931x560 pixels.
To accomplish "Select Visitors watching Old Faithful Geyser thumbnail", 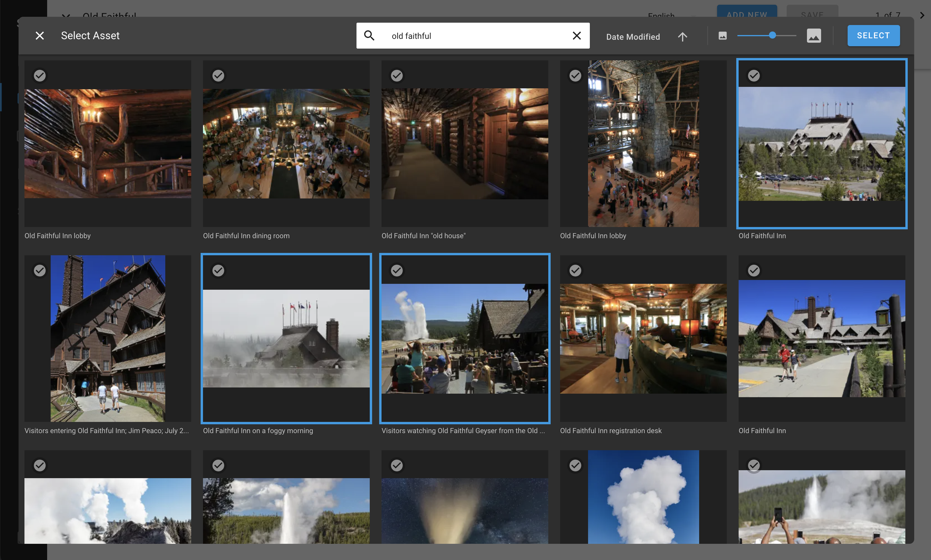I will point(465,339).
